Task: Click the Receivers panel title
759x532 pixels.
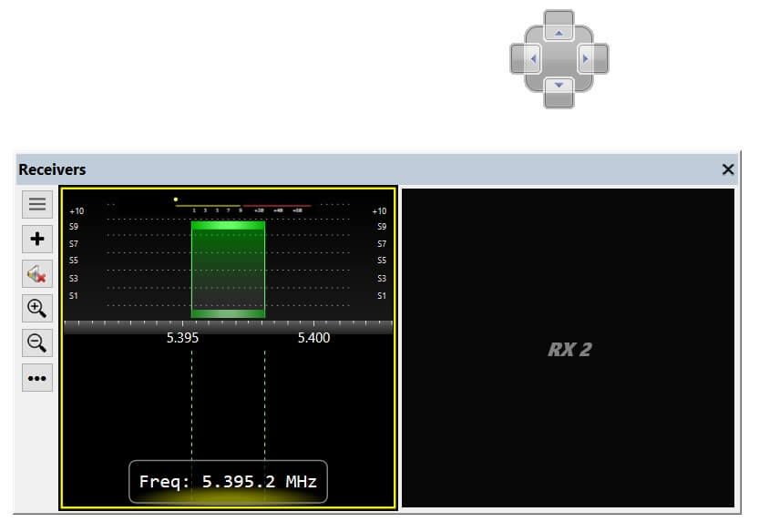Action: pos(52,169)
